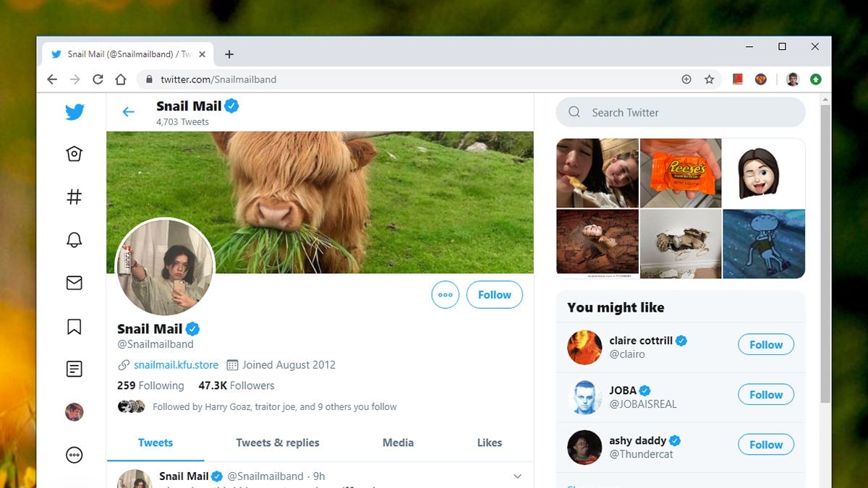
Task: Switch to the Likes tab
Action: point(489,442)
